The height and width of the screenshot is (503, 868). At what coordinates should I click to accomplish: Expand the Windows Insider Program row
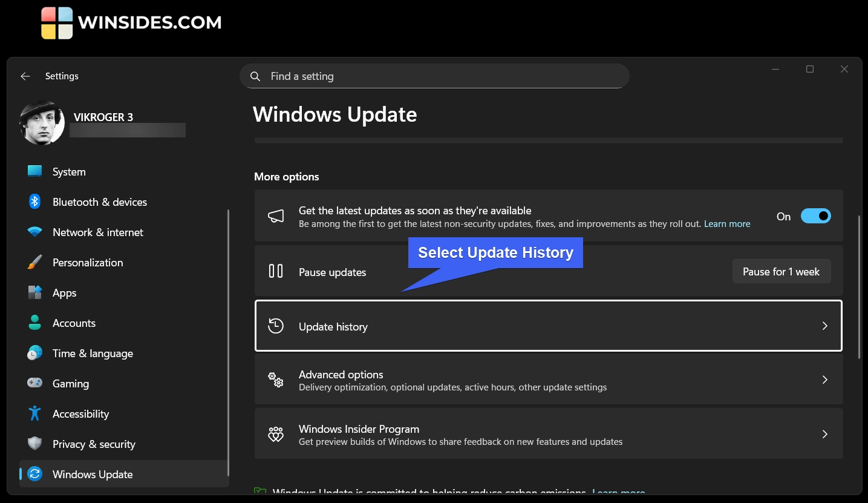549,433
